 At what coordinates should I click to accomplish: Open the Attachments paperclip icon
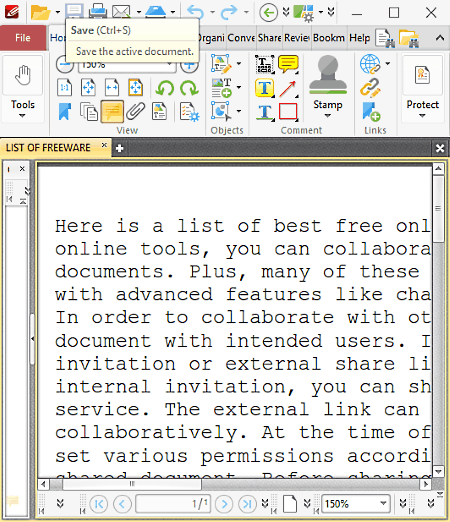click(x=135, y=111)
